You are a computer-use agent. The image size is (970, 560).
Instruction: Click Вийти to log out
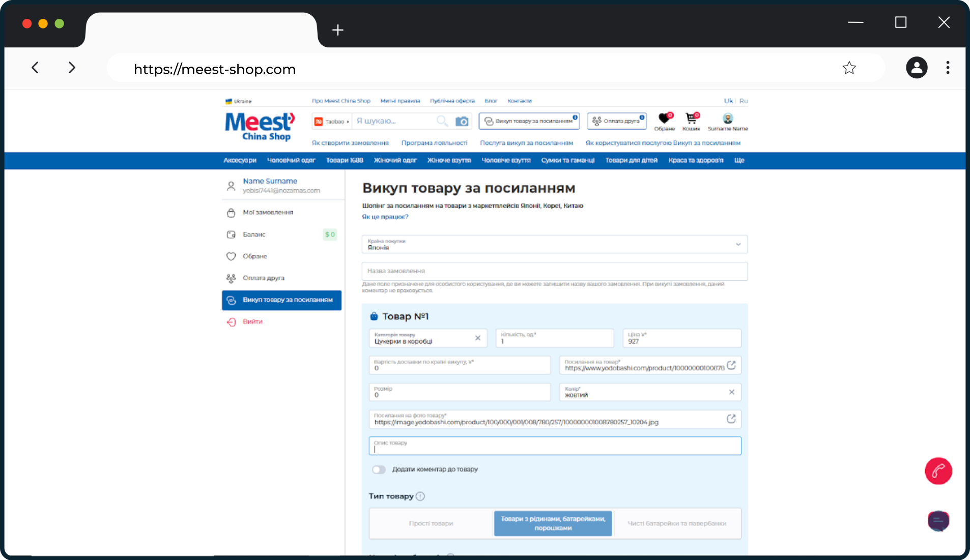pyautogui.click(x=252, y=321)
